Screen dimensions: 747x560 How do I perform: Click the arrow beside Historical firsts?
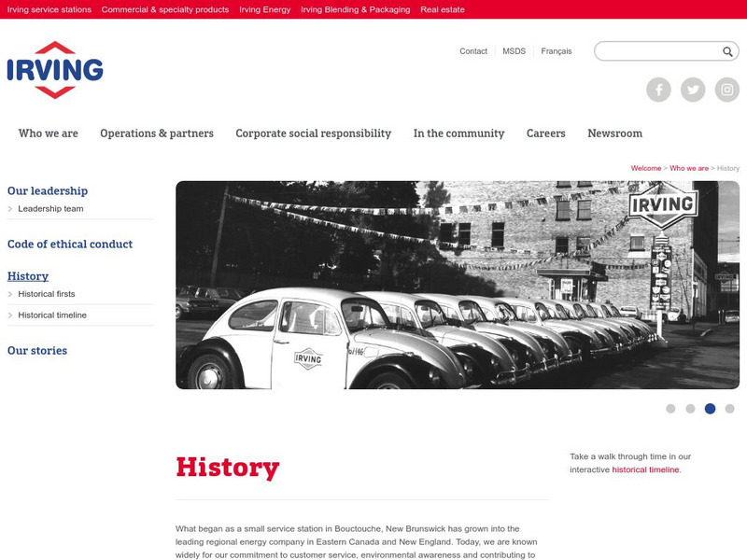point(10,294)
